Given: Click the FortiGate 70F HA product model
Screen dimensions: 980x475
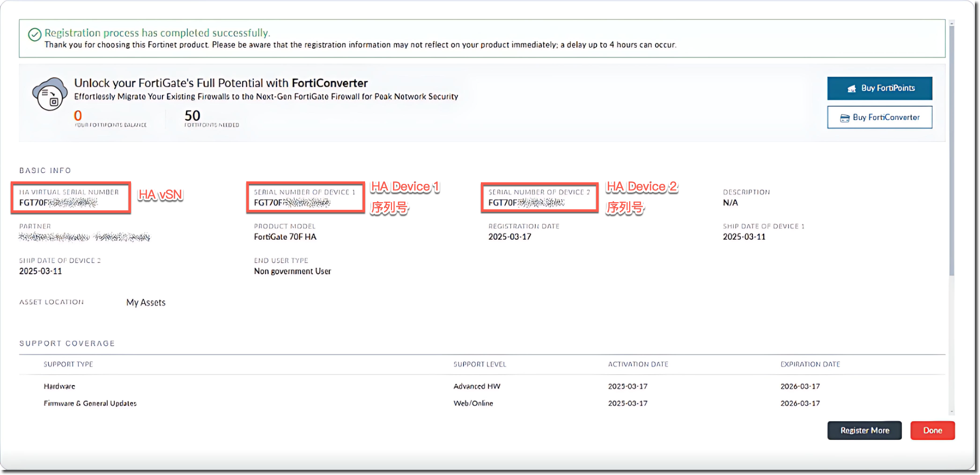Looking at the screenshot, I should [x=285, y=237].
